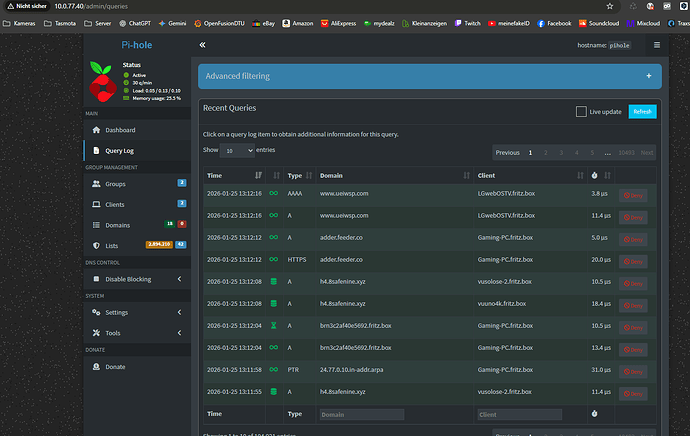Open the Show entries count dropdown
The width and height of the screenshot is (690, 436).
tap(237, 150)
